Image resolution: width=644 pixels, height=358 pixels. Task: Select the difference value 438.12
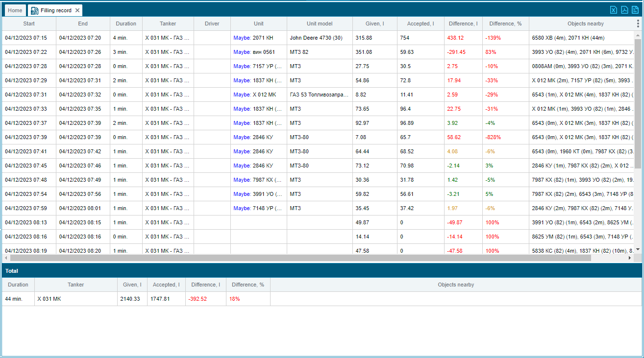tap(455, 38)
